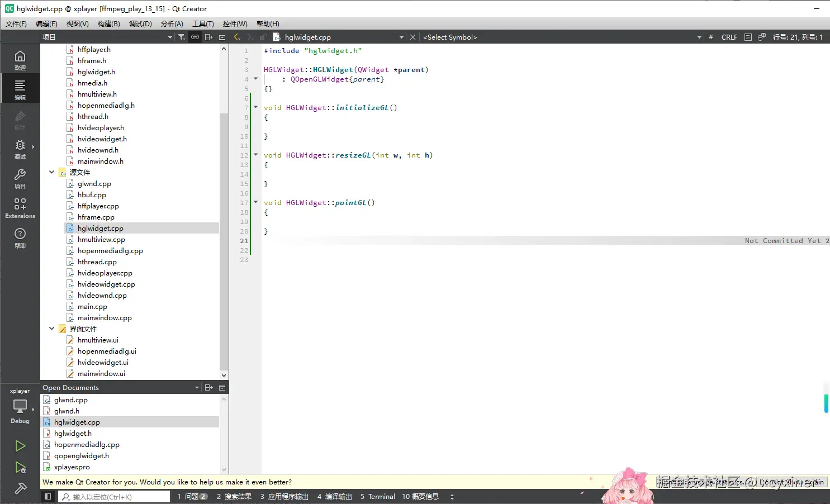Close the 项目 project panel
The height and width of the screenshot is (504, 830).
tap(222, 37)
